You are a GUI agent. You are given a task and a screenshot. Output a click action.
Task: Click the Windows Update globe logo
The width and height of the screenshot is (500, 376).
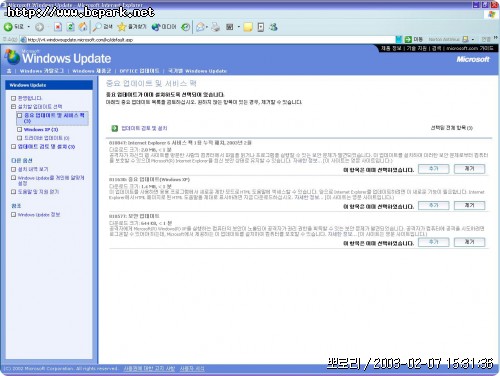tap(13, 57)
